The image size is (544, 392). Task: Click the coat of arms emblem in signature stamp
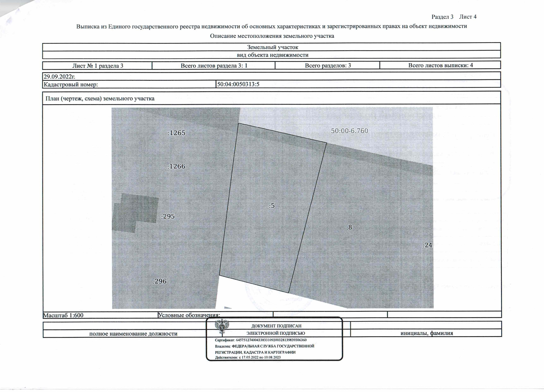point(222,327)
